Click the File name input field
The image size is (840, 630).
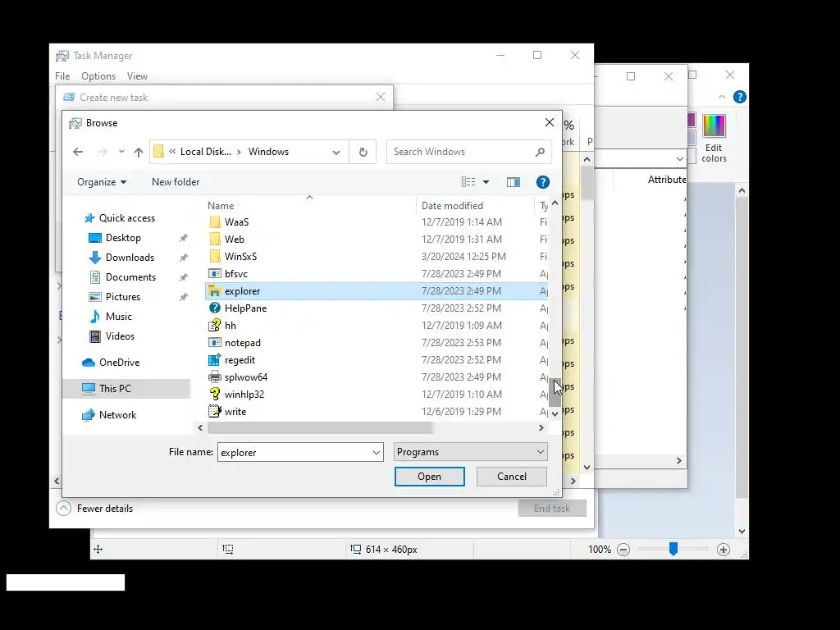[294, 453]
